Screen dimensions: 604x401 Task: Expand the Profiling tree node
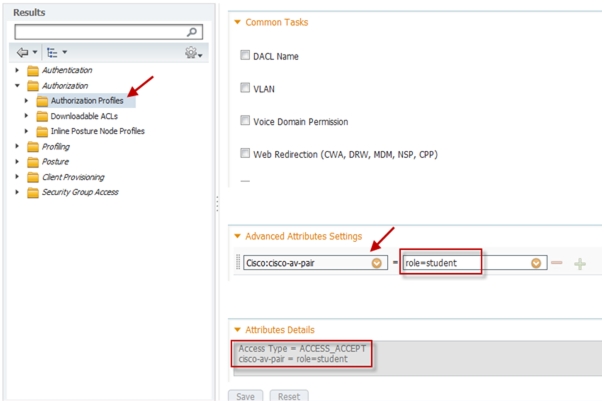point(17,146)
